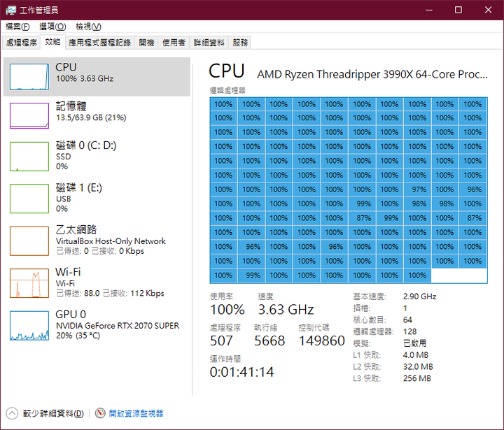Click the 99% processor cell in the last row

point(251,275)
